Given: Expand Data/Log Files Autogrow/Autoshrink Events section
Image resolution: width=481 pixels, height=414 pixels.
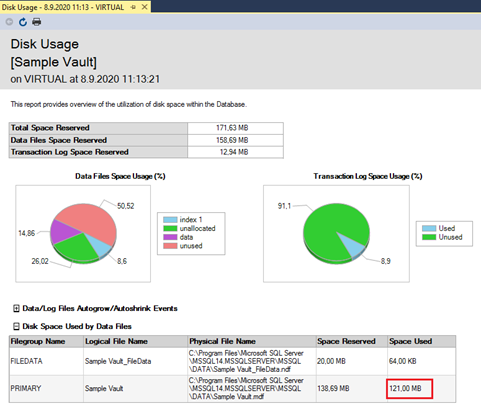Looking at the screenshot, I should coord(16,308).
